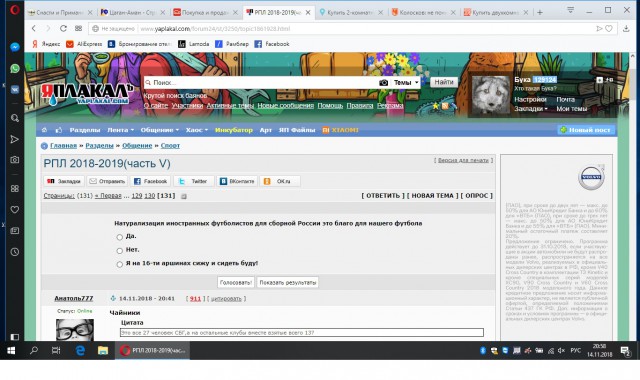Screen dimensions: 640x380
Task: Open 'Новые сообщения' link
Action: tap(286, 105)
